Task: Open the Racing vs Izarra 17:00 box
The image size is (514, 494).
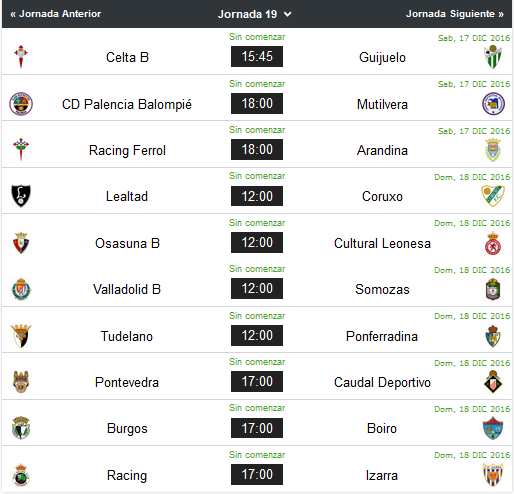Action: click(257, 474)
